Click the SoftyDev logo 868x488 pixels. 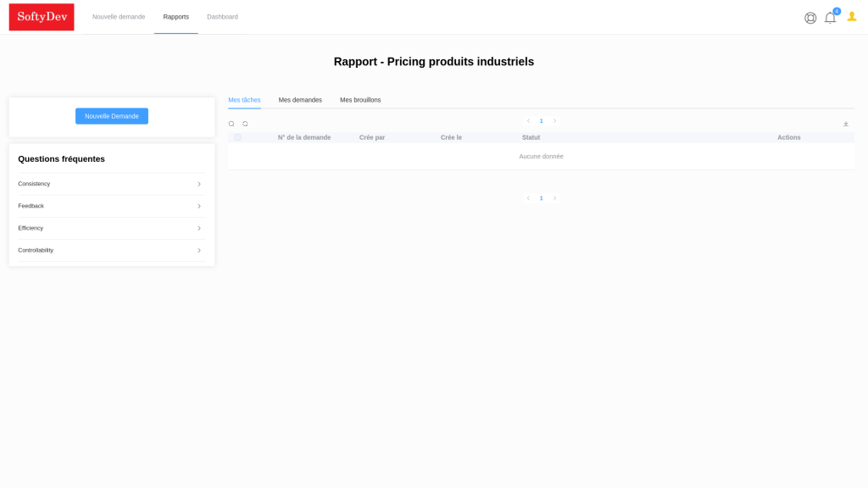[42, 17]
